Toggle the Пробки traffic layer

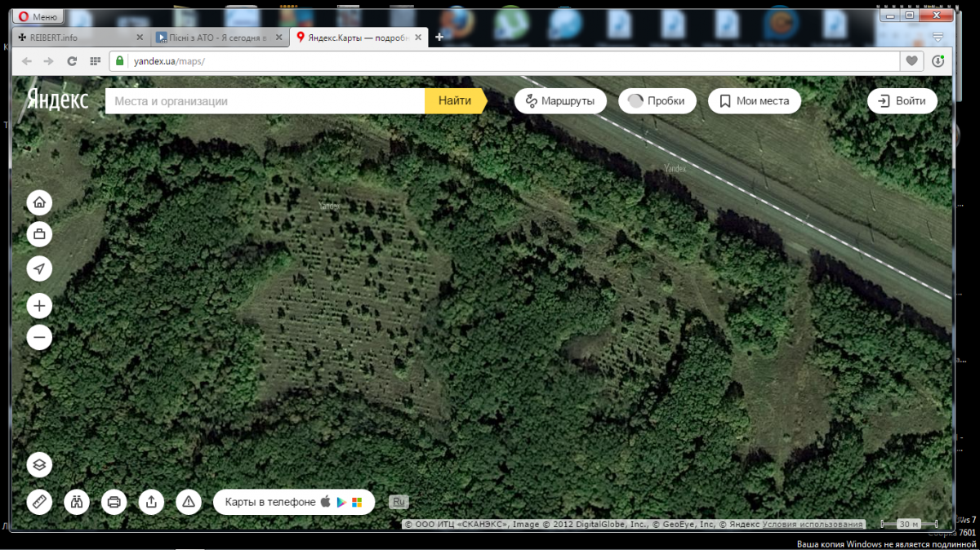point(657,101)
